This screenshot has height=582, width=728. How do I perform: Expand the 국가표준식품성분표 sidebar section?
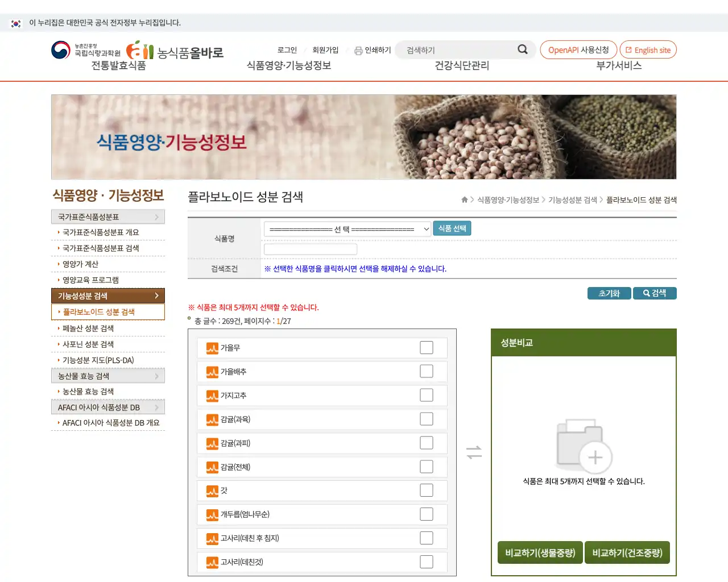point(107,217)
